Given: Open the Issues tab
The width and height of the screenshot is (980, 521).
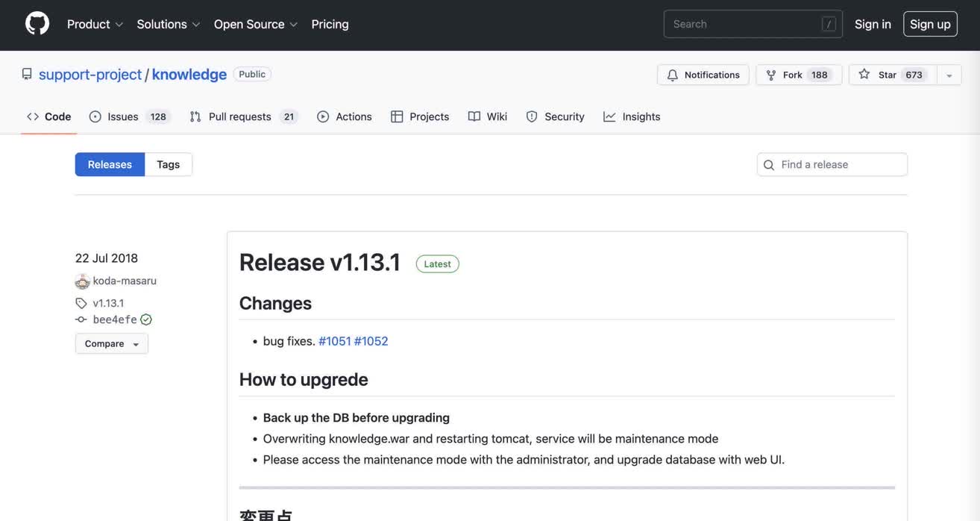Looking at the screenshot, I should 130,116.
